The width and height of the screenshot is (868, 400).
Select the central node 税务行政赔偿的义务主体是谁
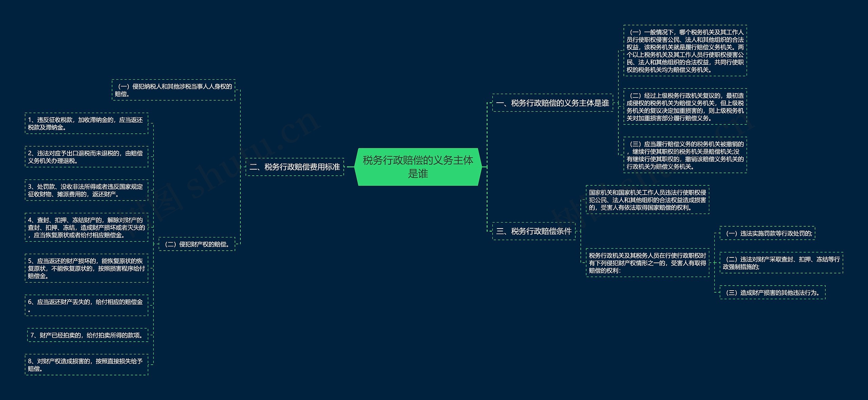coord(418,167)
